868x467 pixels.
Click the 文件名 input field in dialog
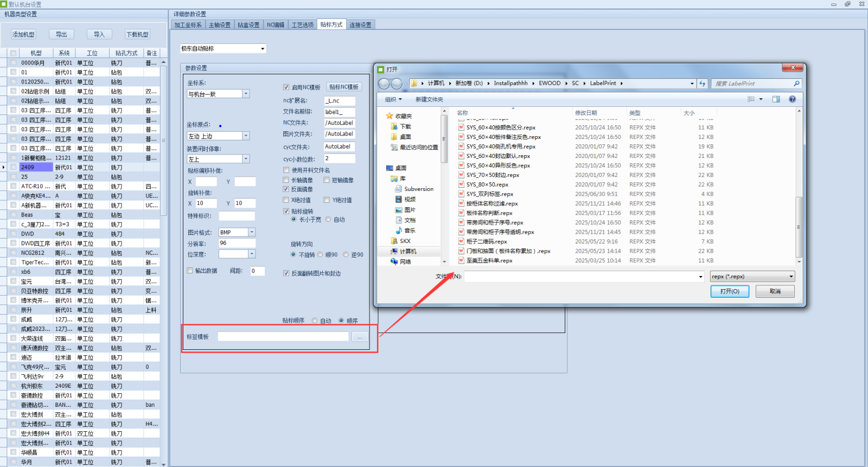(x=580, y=277)
